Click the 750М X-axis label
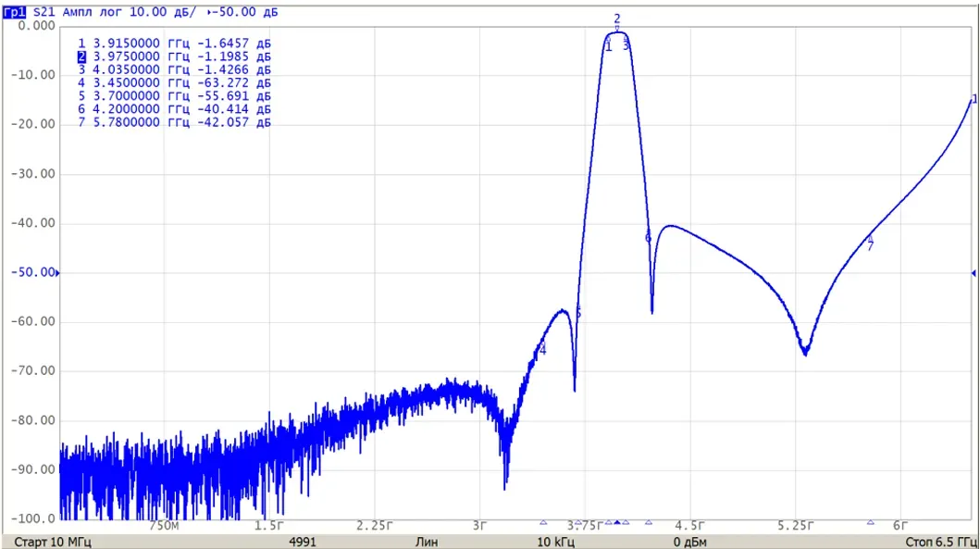Viewport: 980px width, 549px height. point(164,526)
